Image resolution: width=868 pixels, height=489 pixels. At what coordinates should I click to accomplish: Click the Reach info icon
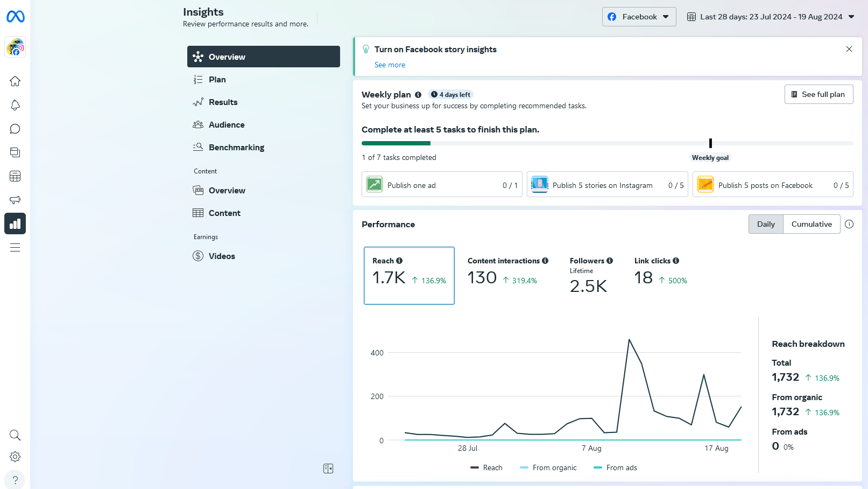coord(399,261)
